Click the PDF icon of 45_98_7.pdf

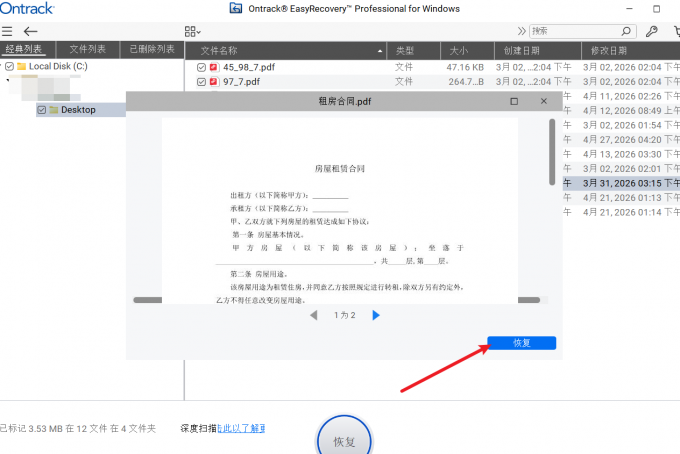[x=214, y=67]
